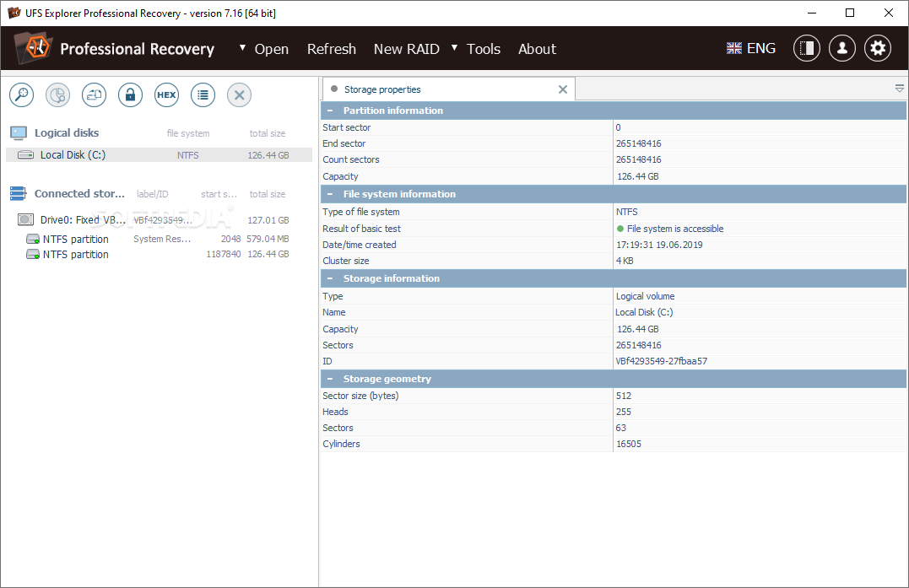
Task: Click the Local Disk (C:) drive icon
Action: click(25, 154)
